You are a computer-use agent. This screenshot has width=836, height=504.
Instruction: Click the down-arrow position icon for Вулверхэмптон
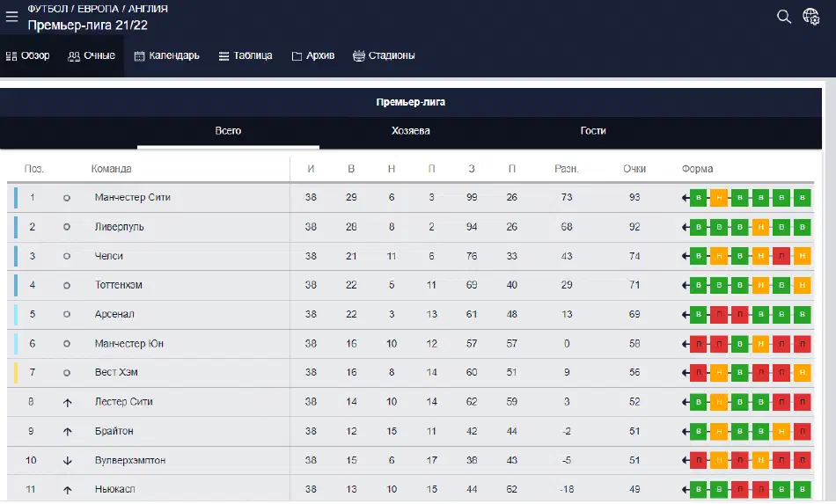67,461
